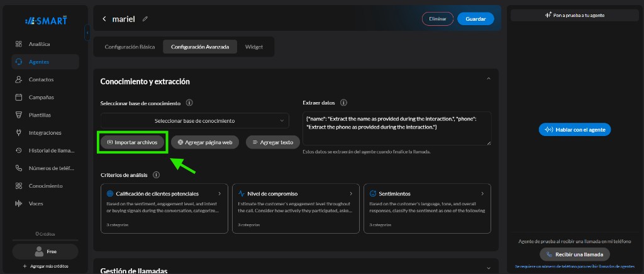Screen dimensions: 644x274
Task: Click Recibir una llamada button
Action: [575, 254]
